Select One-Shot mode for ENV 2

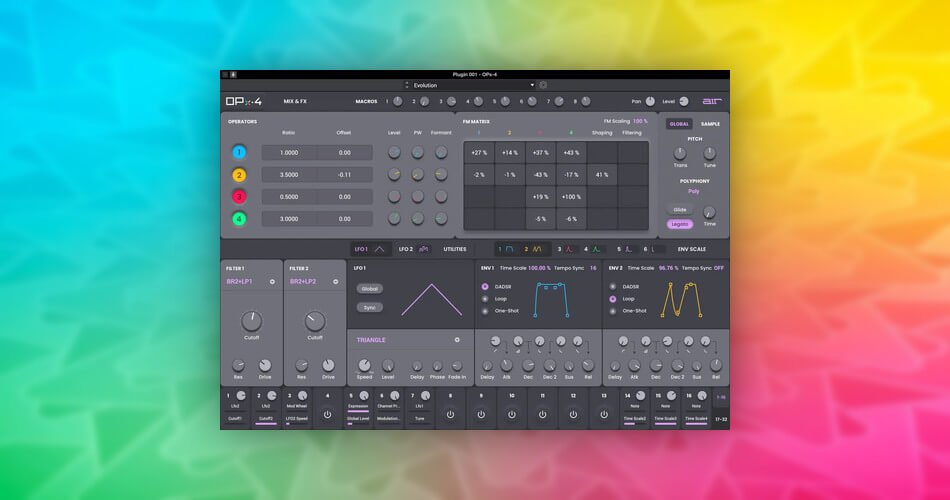click(613, 311)
